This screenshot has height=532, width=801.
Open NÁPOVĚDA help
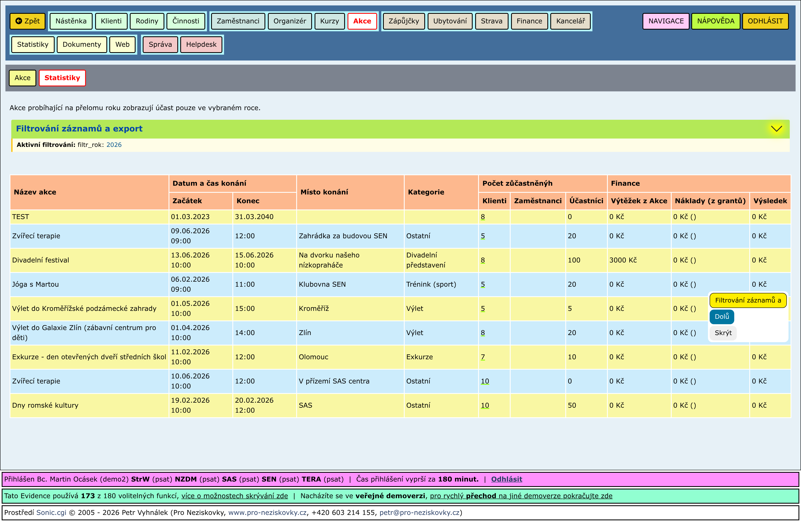pyautogui.click(x=715, y=21)
